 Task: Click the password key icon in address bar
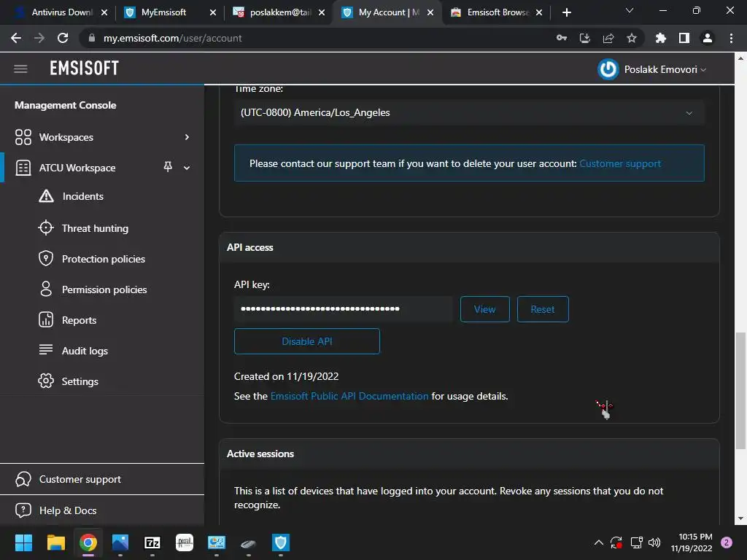coord(562,38)
